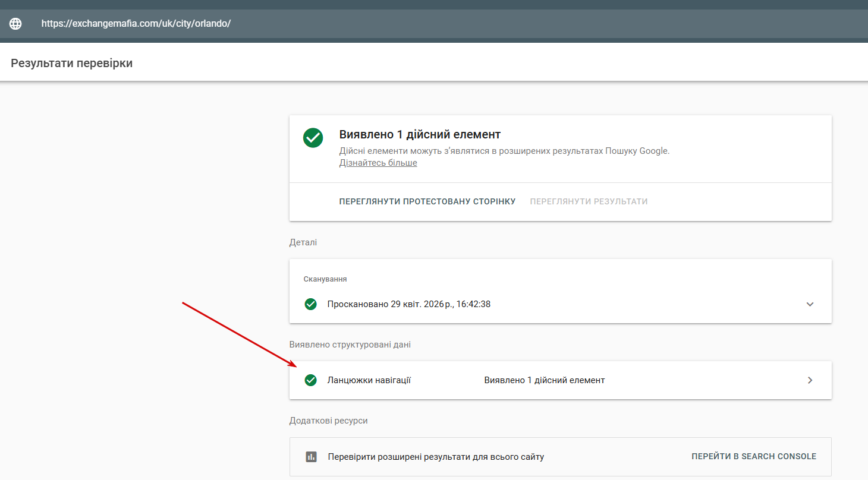
Task: Click green check icon in Сканування card
Action: [x=310, y=304]
